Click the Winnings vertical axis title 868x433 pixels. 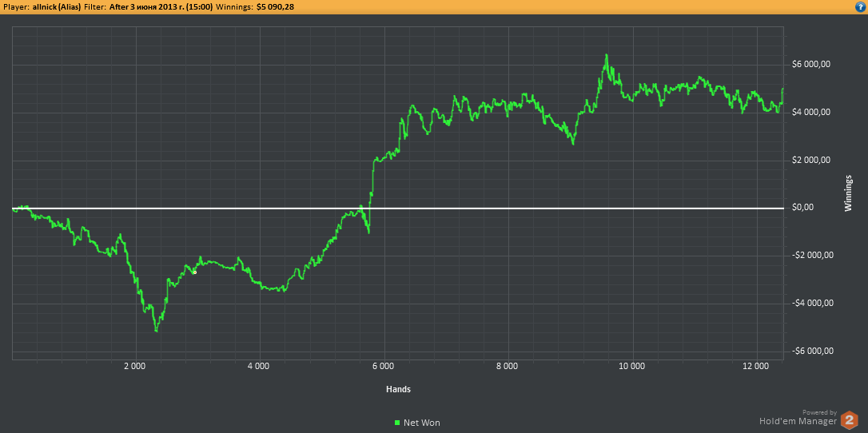(849, 192)
